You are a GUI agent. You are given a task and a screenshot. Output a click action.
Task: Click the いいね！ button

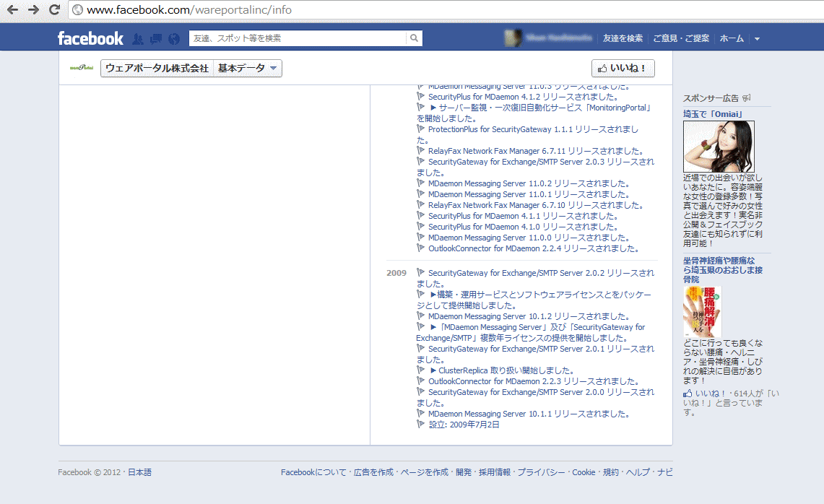point(623,69)
